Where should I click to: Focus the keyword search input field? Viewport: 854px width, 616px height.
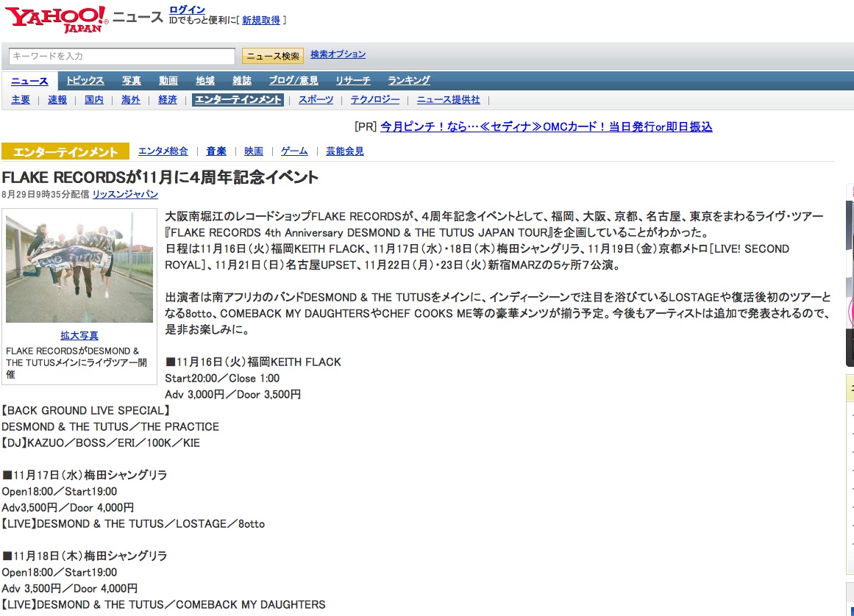coord(122,56)
